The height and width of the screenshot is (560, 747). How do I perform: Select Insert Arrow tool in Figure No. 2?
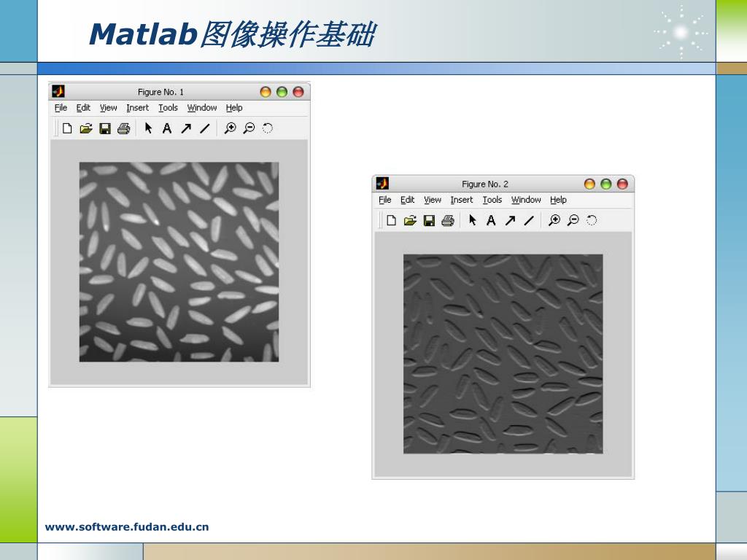click(510, 220)
